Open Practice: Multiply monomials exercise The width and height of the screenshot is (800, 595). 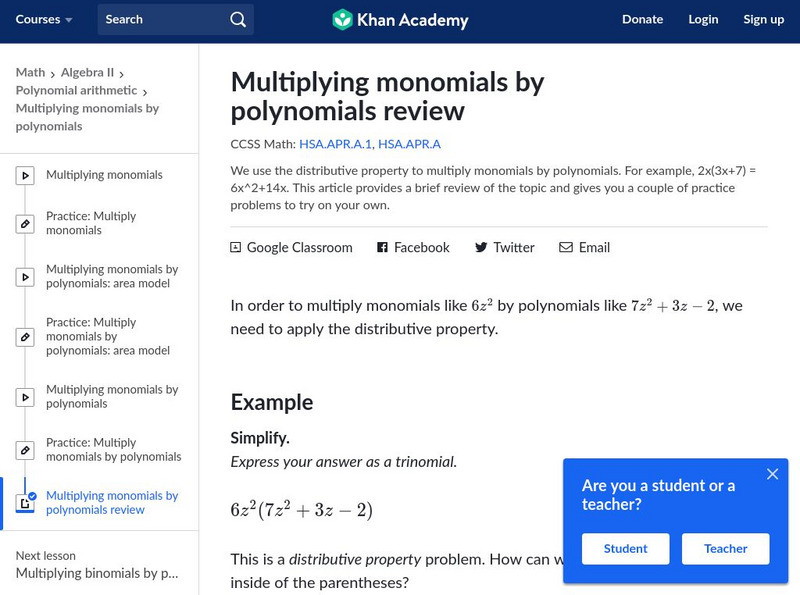(x=91, y=223)
